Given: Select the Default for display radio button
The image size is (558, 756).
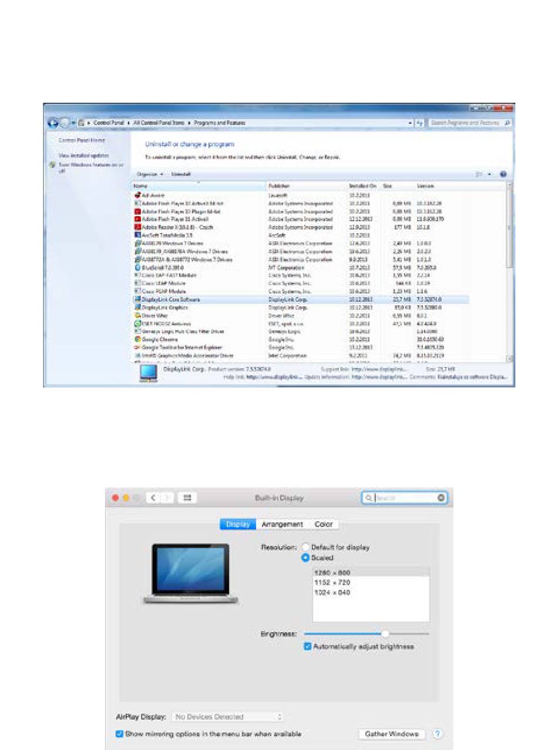Looking at the screenshot, I should 305,547.
